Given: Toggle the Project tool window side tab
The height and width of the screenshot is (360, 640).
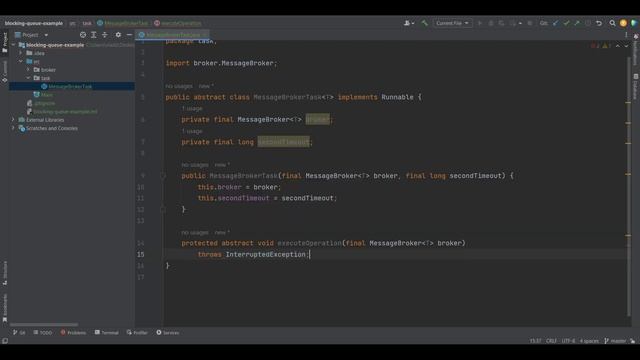Looking at the screenshot, I should [x=4, y=42].
